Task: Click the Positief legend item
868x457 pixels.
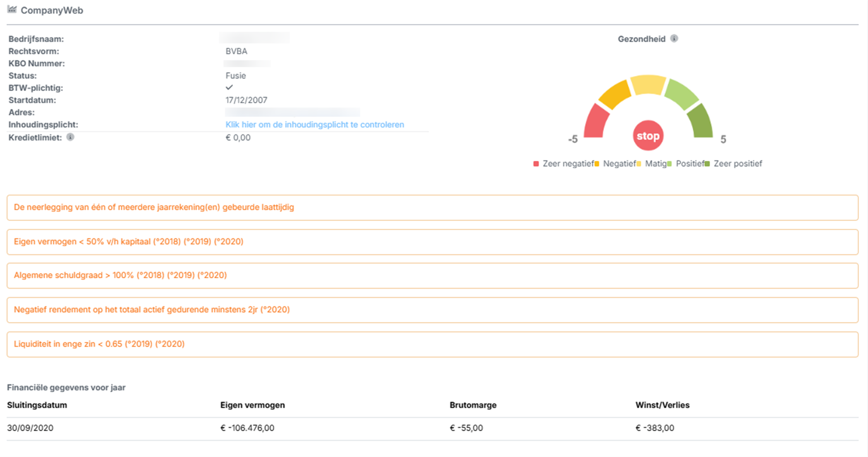Action: tap(690, 164)
